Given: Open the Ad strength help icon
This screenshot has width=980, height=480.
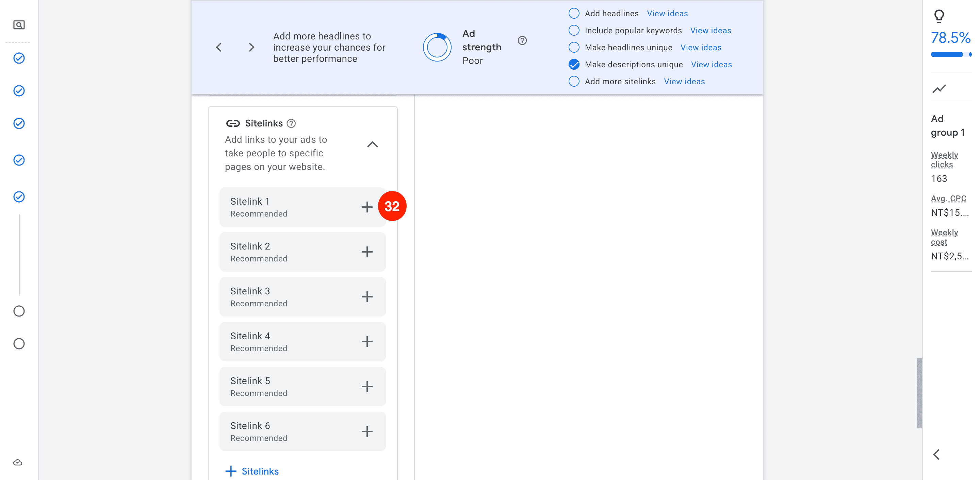Looking at the screenshot, I should (522, 41).
